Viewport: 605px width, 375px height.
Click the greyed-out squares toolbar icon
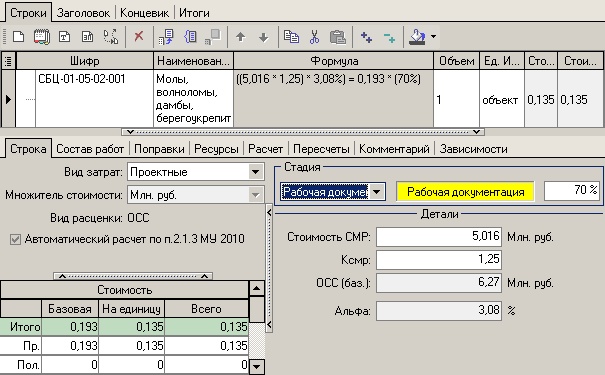click(213, 37)
